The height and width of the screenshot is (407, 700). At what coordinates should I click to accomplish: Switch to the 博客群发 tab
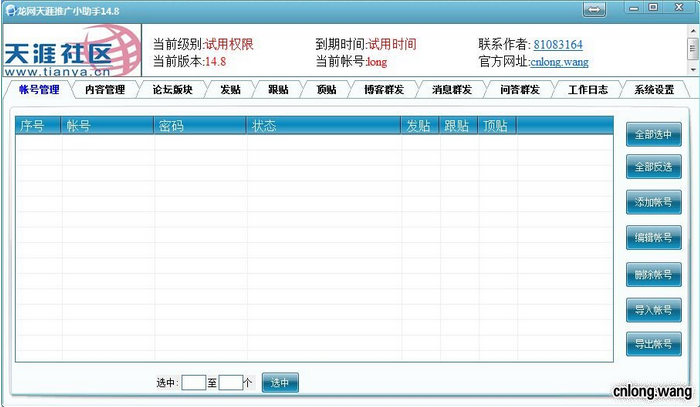coord(384,90)
